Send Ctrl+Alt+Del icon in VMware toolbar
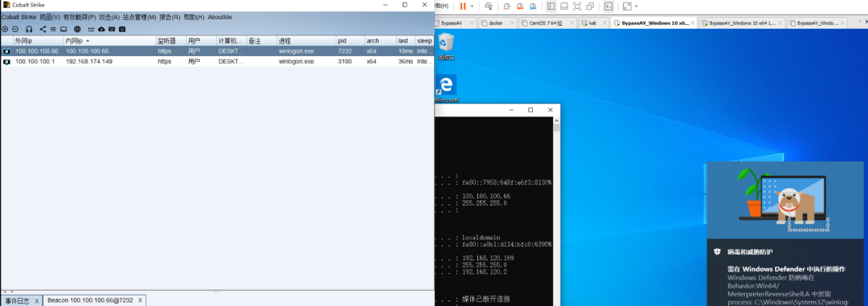Screen dimensions: 868x306 click(489, 6)
